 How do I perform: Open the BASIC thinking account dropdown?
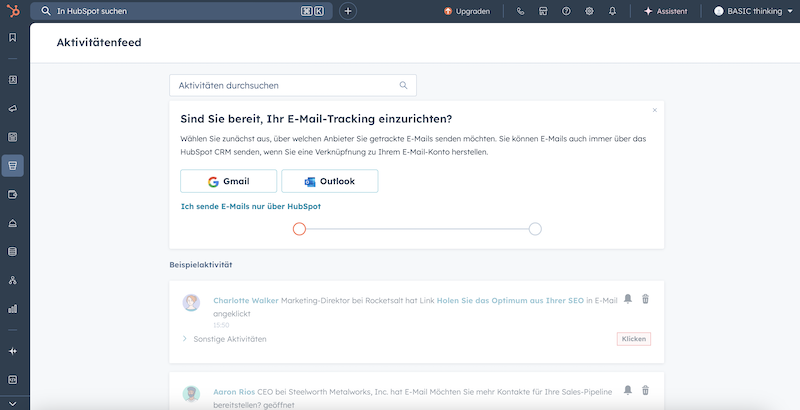coord(750,11)
